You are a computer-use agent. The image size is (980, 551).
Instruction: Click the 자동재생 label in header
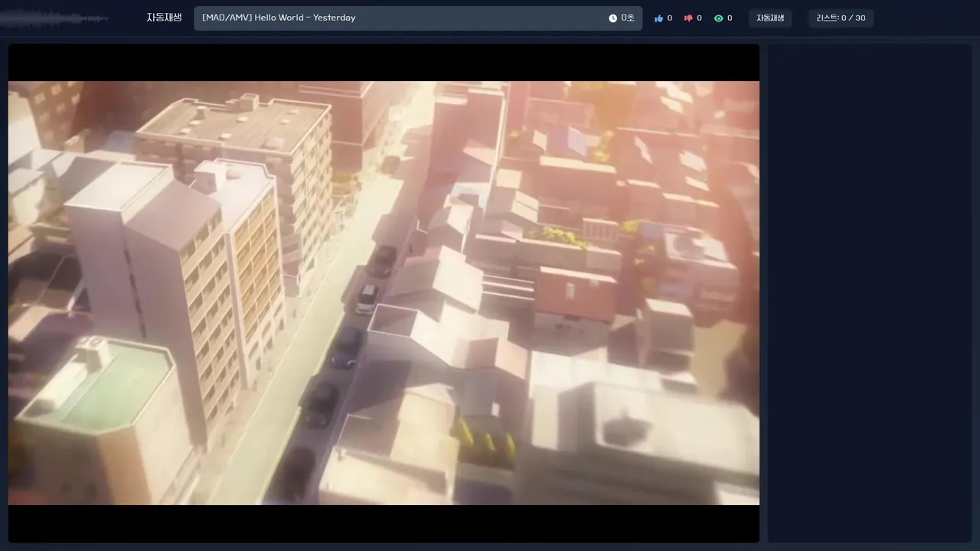164,18
